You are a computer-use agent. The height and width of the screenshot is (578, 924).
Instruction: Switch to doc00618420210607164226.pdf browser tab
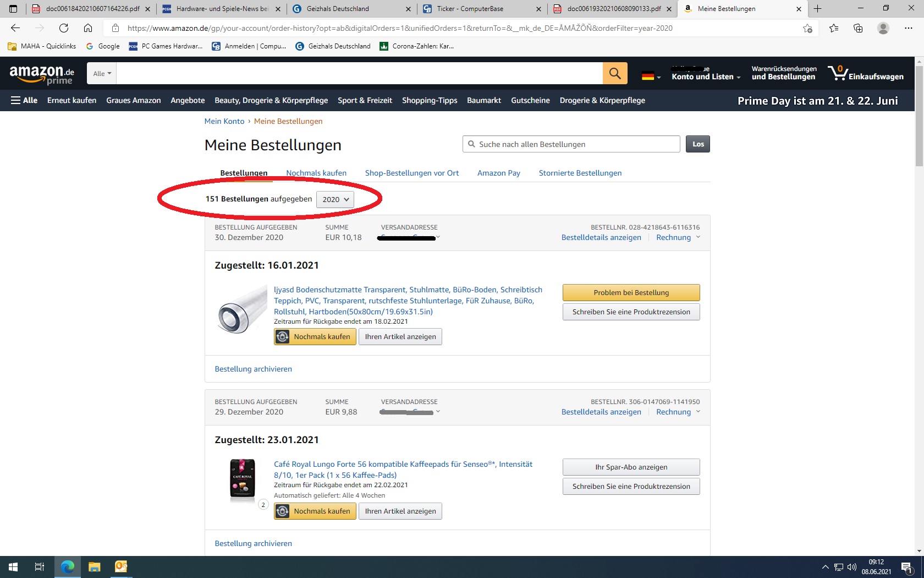coord(91,9)
